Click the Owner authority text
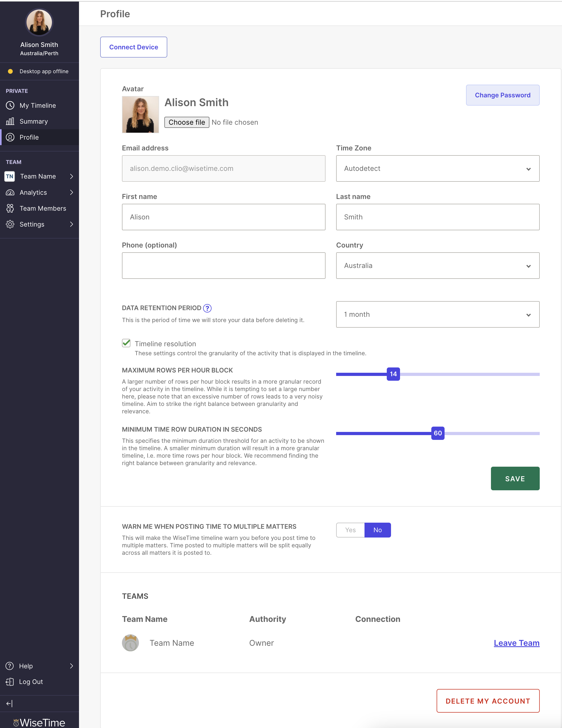This screenshot has width=562, height=728. pyautogui.click(x=261, y=643)
